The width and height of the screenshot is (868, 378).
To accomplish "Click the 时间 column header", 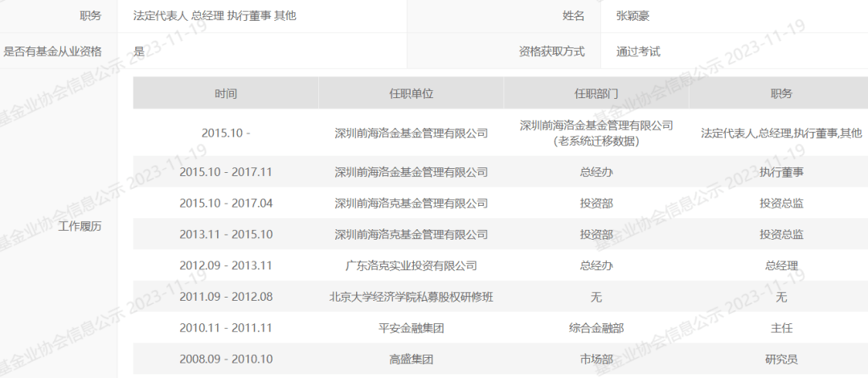I will [x=226, y=93].
